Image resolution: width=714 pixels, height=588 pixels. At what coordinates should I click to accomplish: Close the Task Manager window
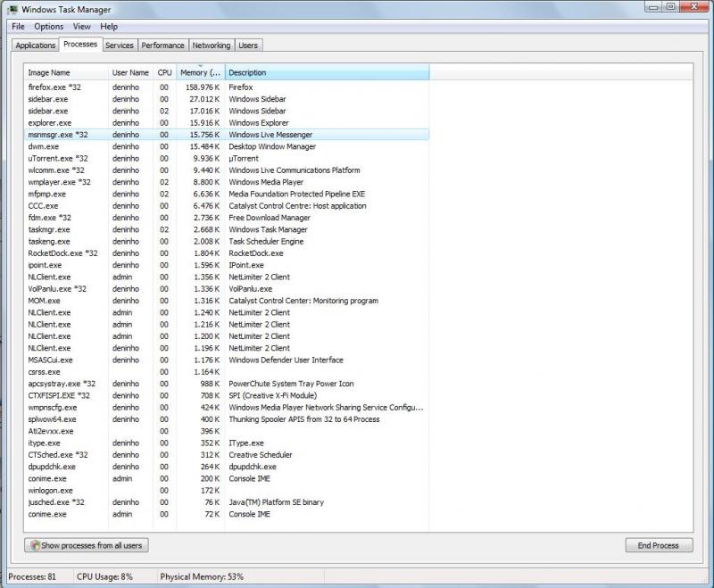(x=694, y=6)
